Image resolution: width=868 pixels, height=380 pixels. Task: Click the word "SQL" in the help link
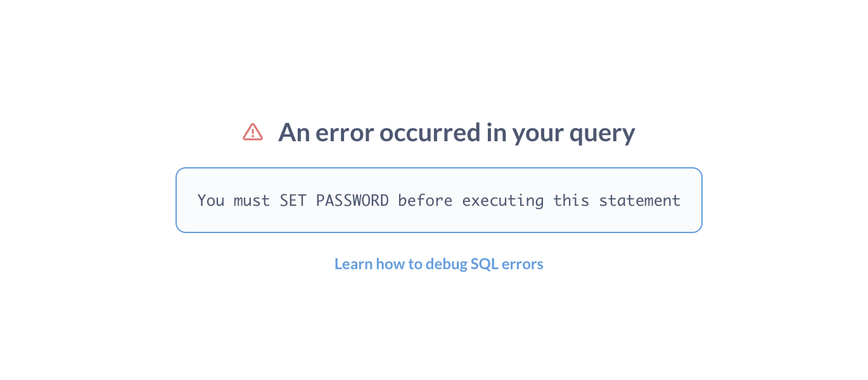[x=484, y=263]
